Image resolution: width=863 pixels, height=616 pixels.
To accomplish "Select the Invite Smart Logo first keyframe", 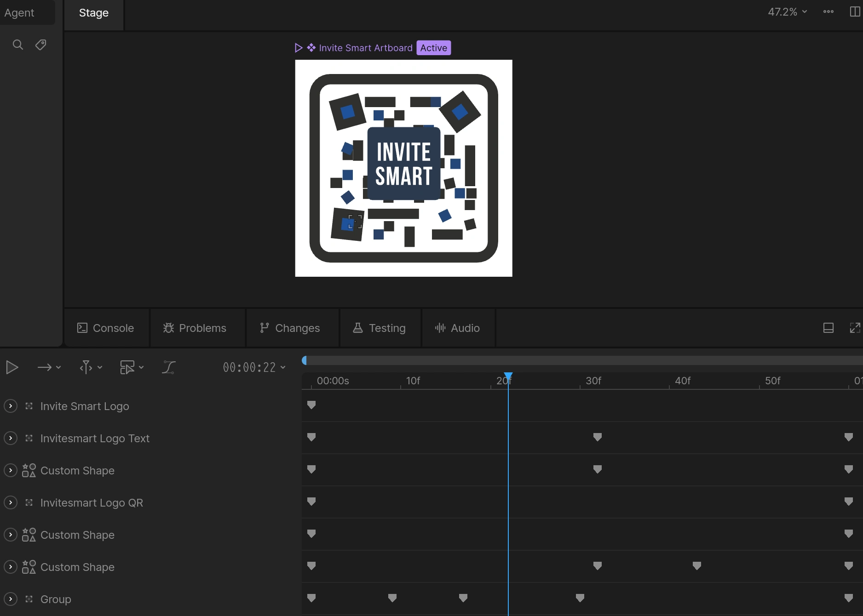I will tap(311, 405).
